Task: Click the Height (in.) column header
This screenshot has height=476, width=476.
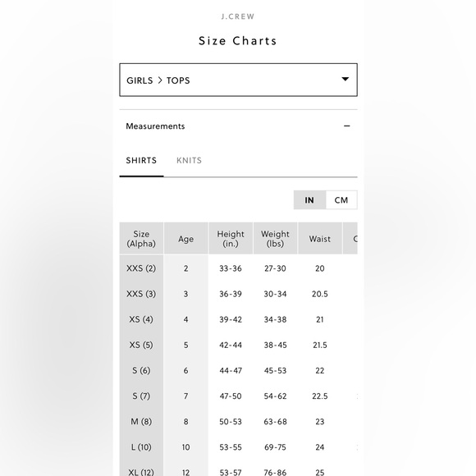Action: 231,239
